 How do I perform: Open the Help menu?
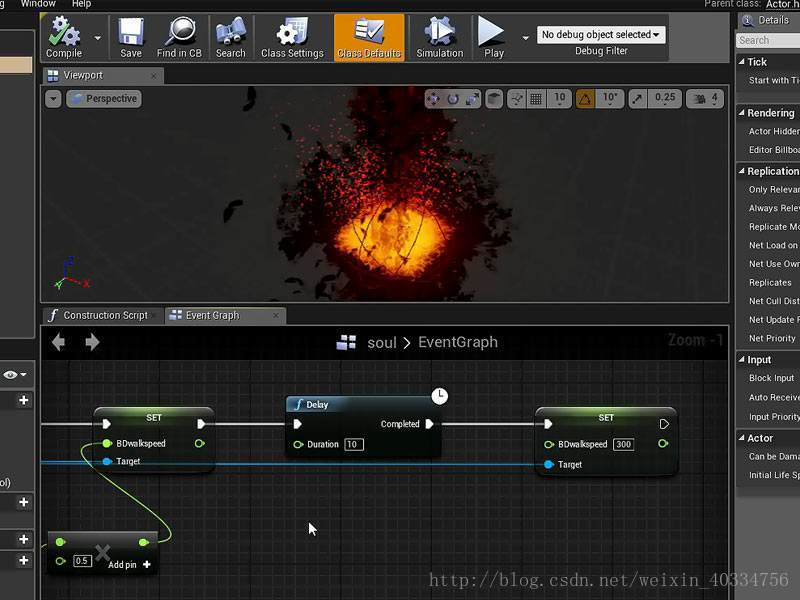click(x=81, y=4)
